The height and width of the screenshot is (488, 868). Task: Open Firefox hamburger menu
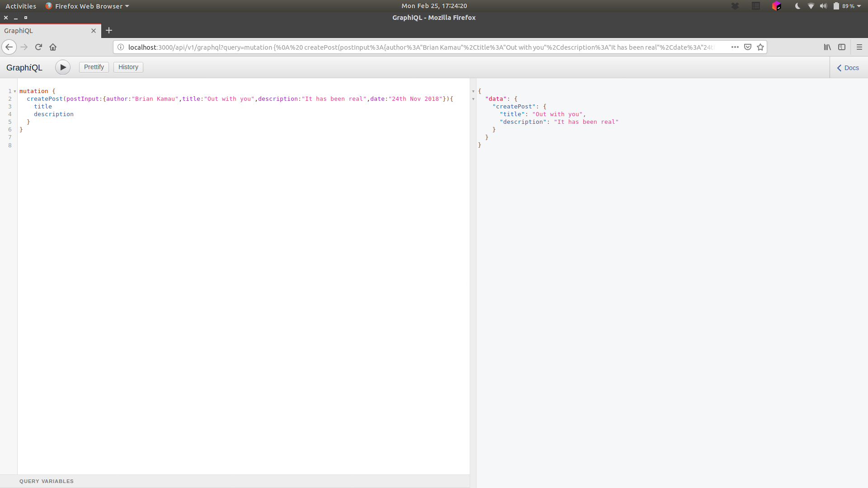(x=859, y=47)
